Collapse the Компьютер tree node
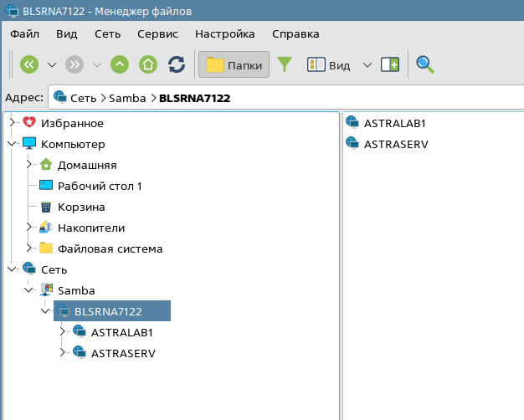524x420 pixels. tap(12, 144)
